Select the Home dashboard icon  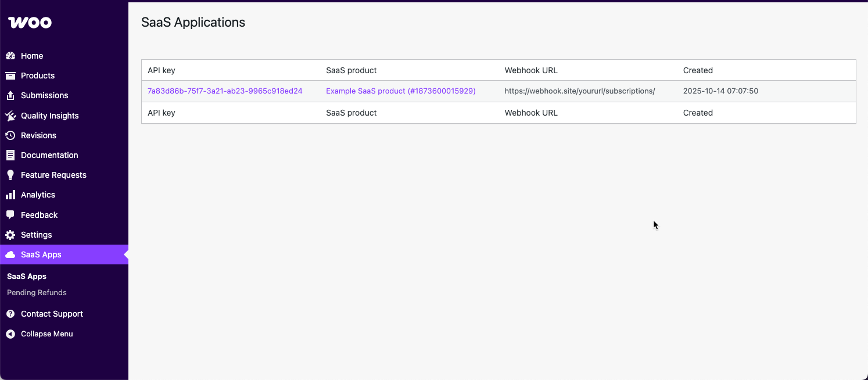11,56
